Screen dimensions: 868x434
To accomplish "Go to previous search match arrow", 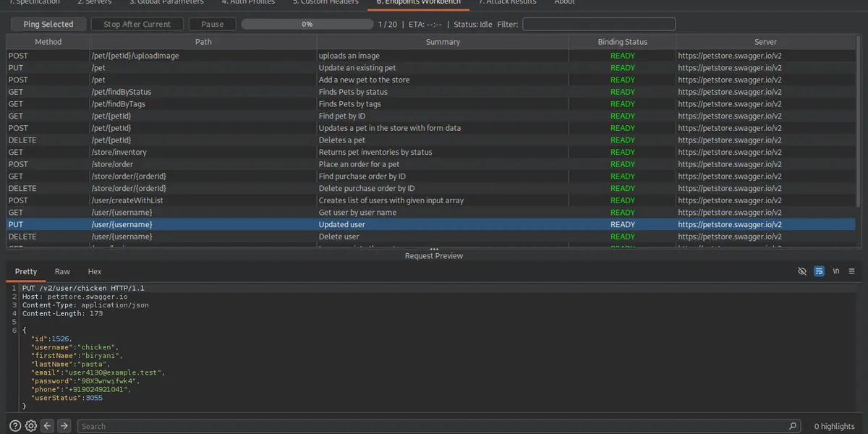I will [x=48, y=426].
